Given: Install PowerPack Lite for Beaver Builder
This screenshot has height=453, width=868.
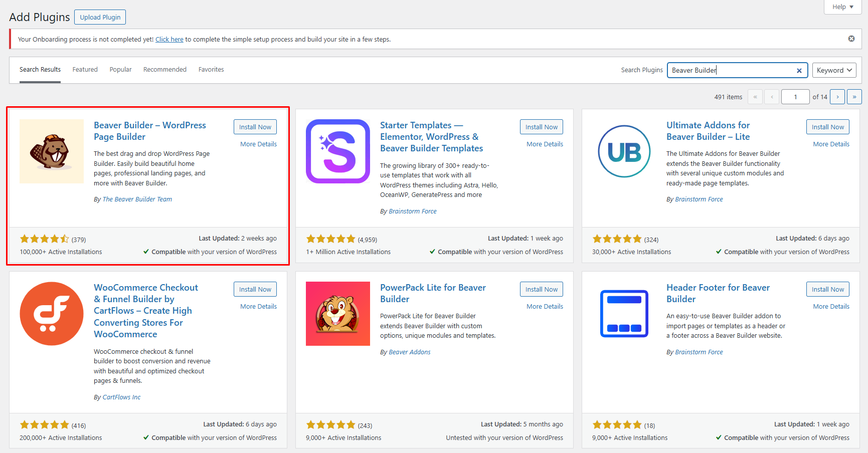Looking at the screenshot, I should 542,289.
